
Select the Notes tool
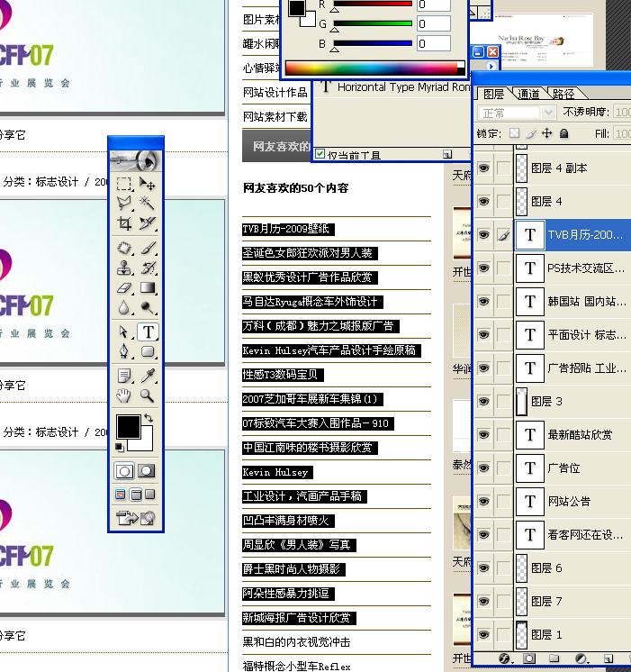tap(124, 376)
